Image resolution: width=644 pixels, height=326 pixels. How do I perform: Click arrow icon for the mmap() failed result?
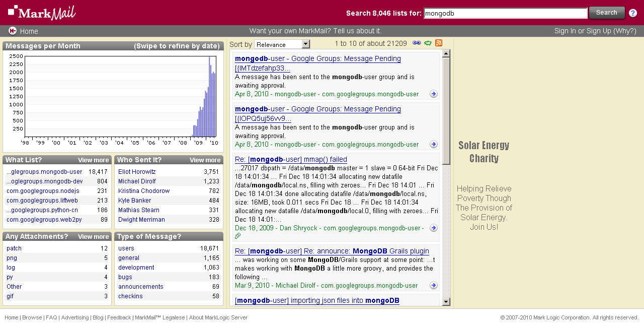coord(434,228)
